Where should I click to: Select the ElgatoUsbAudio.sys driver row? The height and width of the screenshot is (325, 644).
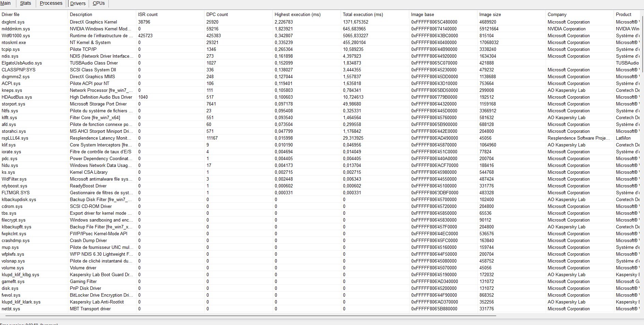(320, 63)
